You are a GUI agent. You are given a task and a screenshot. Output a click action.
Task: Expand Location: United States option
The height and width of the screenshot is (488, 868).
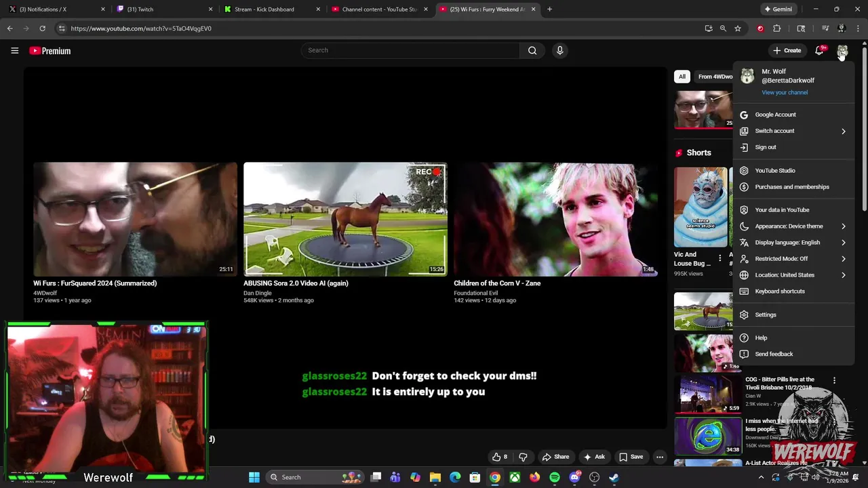click(793, 275)
